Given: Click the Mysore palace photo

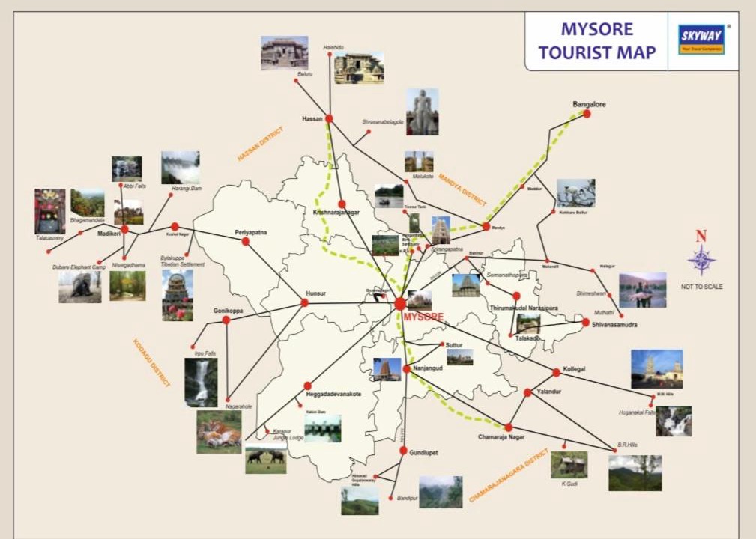Looking at the screenshot, I should point(420,300).
